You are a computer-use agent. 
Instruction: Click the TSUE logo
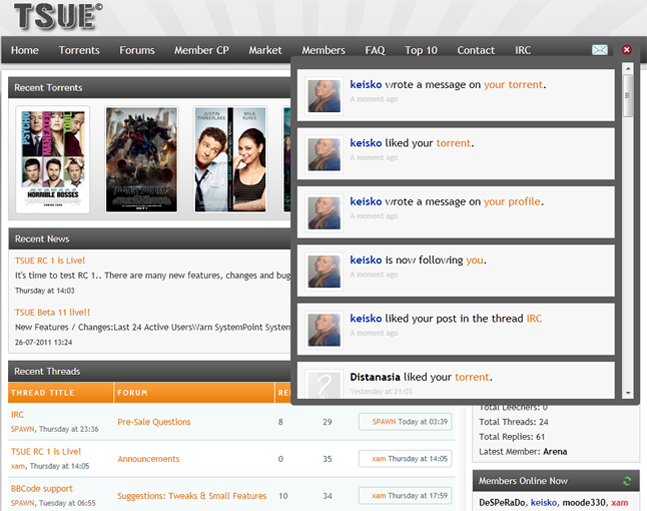click(58, 17)
